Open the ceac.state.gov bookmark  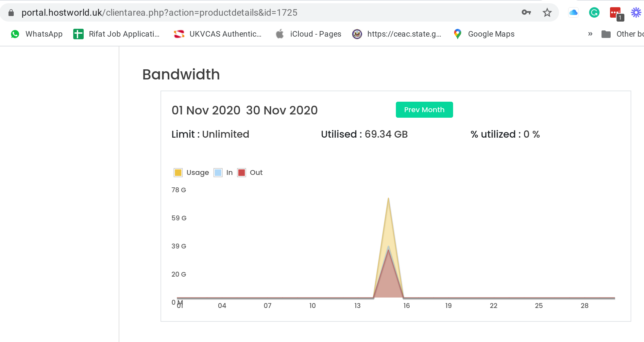coord(397,34)
